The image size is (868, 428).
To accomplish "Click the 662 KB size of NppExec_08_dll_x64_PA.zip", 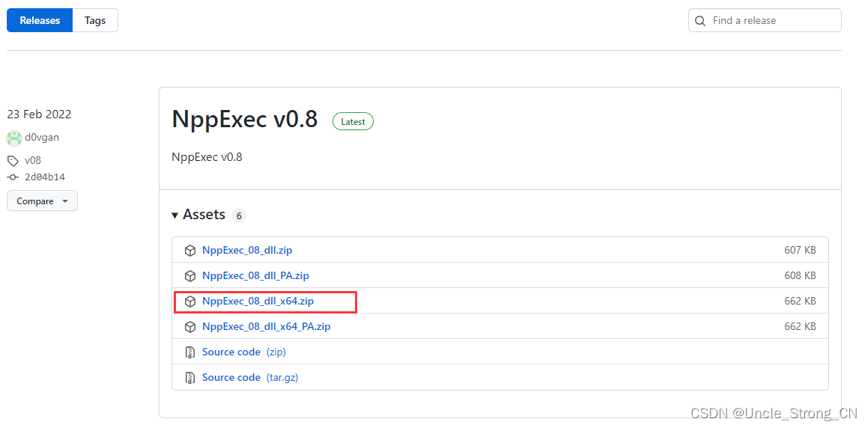I will coord(800,327).
